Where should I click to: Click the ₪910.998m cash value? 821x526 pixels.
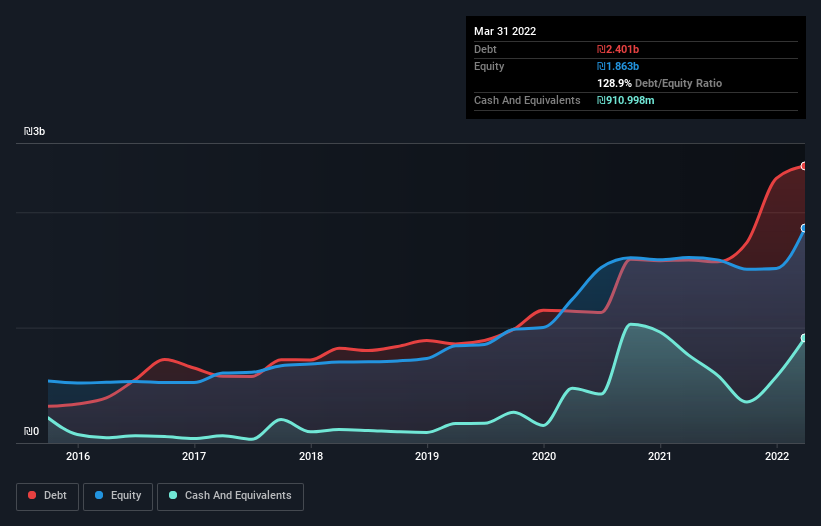click(x=626, y=100)
